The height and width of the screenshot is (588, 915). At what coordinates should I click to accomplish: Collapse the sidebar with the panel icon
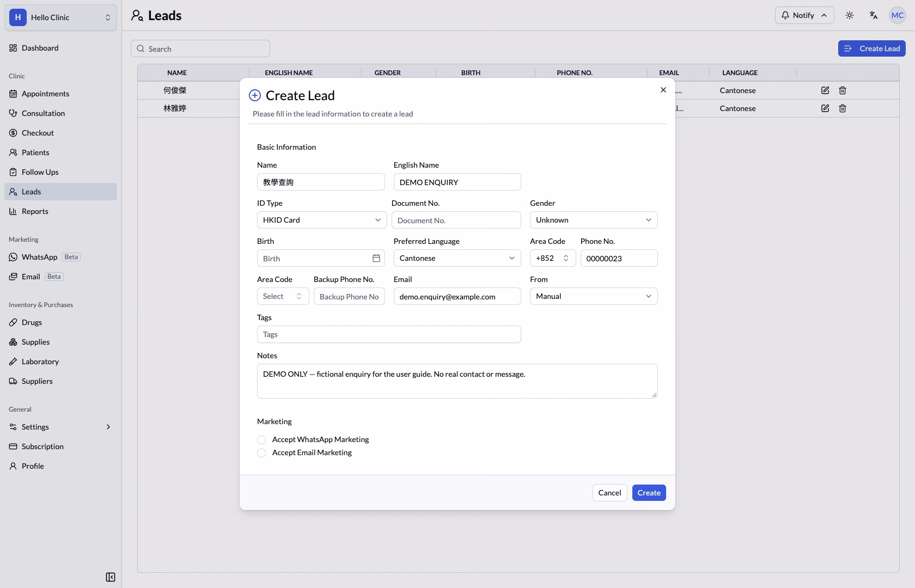click(x=111, y=577)
